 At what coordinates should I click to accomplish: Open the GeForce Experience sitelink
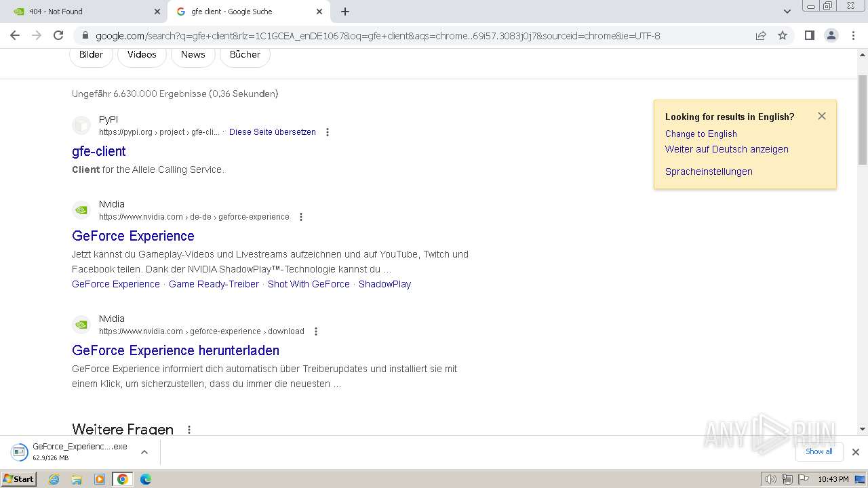116,284
